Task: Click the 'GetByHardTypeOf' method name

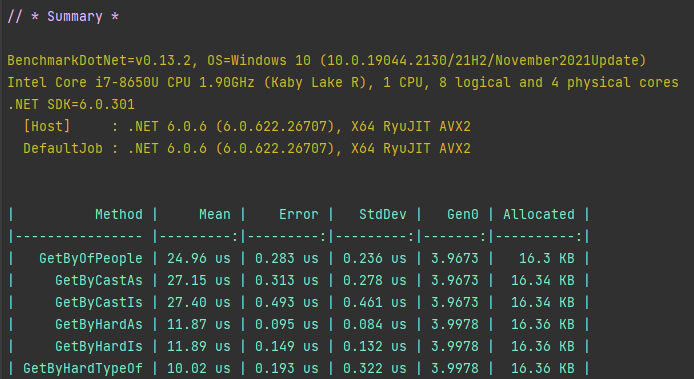Action: [x=83, y=368]
